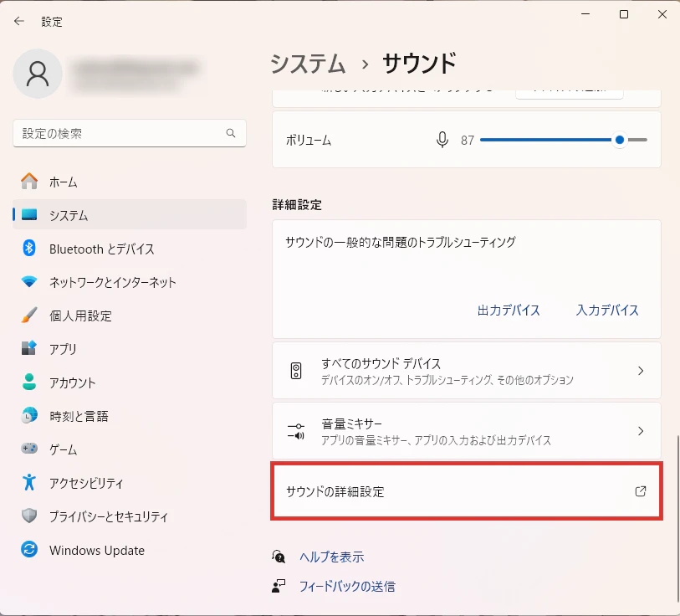Click the すべてのサウンド デバイス speaker icon

[296, 372]
